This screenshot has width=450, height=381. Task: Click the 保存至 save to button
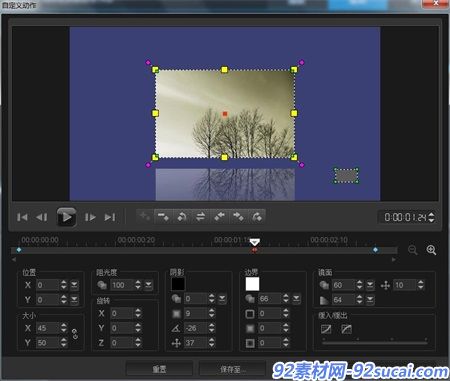click(x=232, y=369)
